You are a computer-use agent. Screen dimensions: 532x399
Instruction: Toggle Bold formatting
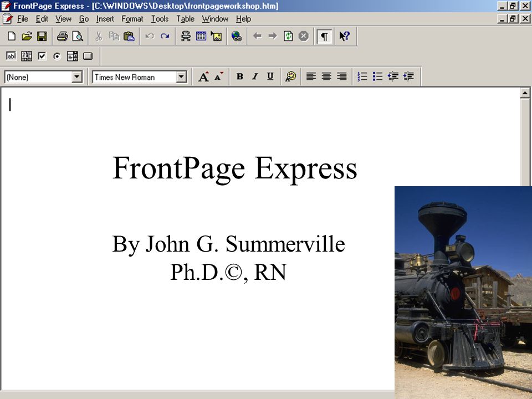click(x=239, y=76)
